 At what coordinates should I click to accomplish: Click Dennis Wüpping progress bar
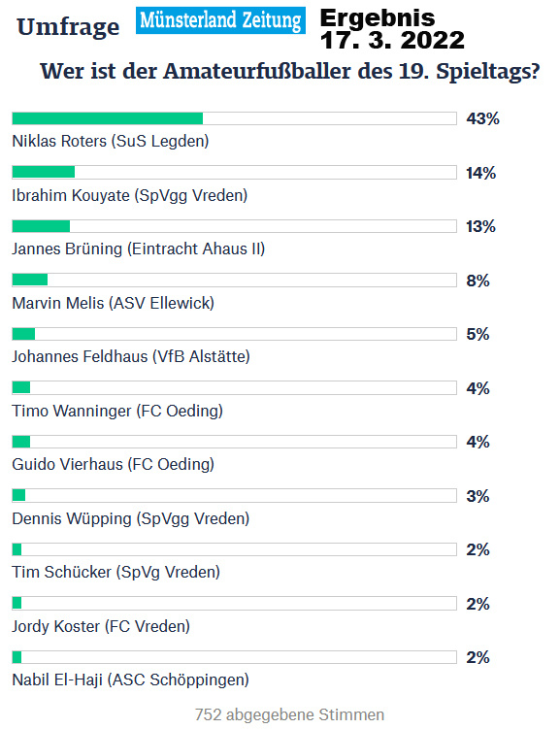pos(234,496)
